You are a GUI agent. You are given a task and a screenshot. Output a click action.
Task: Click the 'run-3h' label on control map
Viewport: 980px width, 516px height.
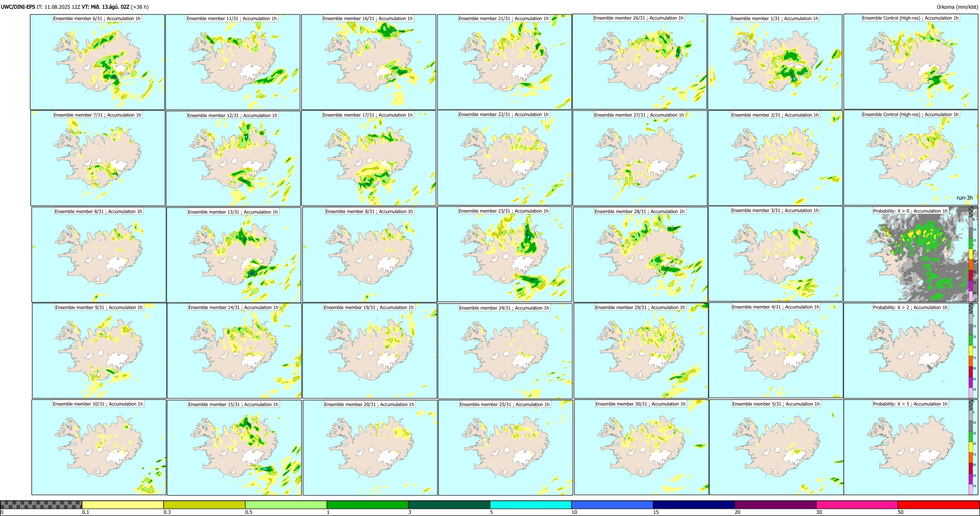(x=965, y=198)
